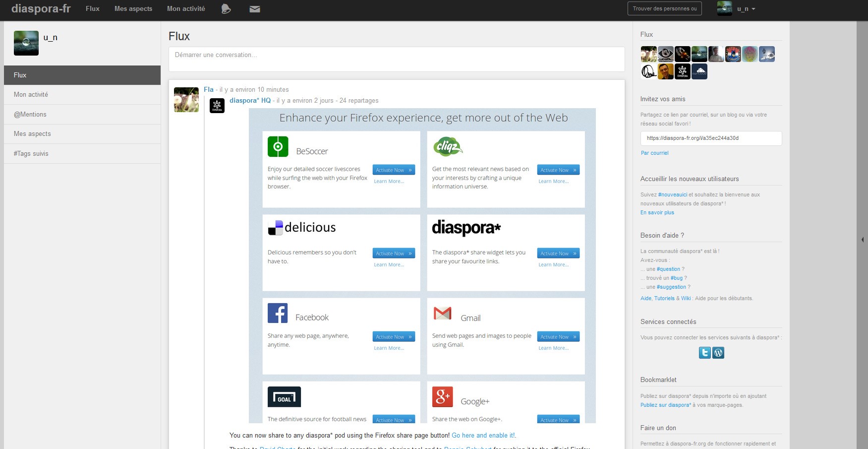
Task: Open the messages envelope icon
Action: 255,9
